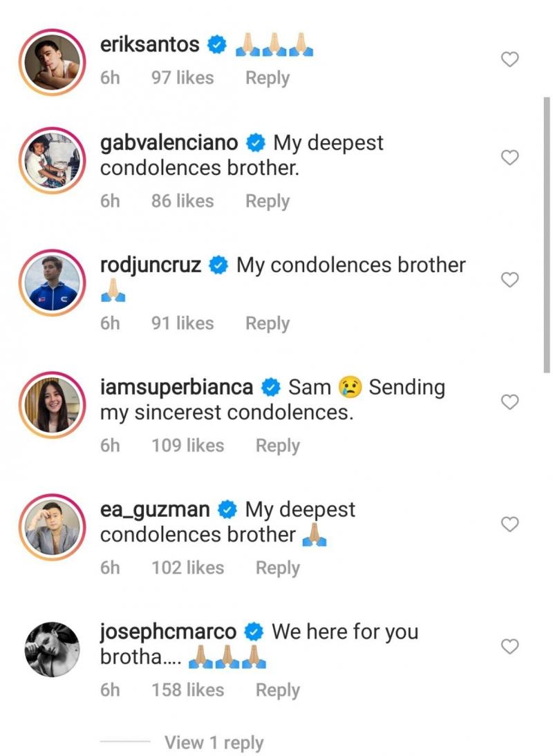
Task: Tap heart icon on gabvalenciano's comment
Action: pos(509,158)
